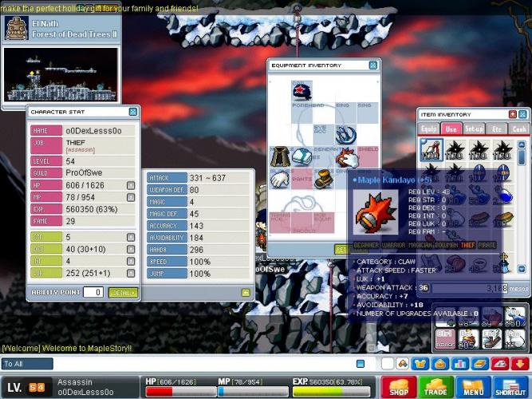The height and width of the screenshot is (399, 532).
Task: Open skill book icon in bottom bar
Action: [479, 364]
